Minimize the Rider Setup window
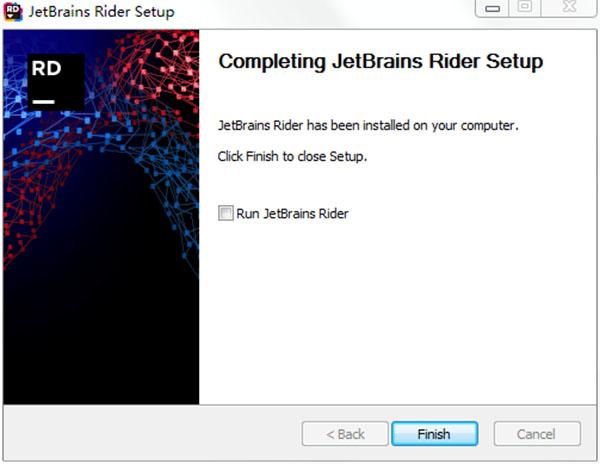This screenshot has width=600, height=464. click(492, 8)
